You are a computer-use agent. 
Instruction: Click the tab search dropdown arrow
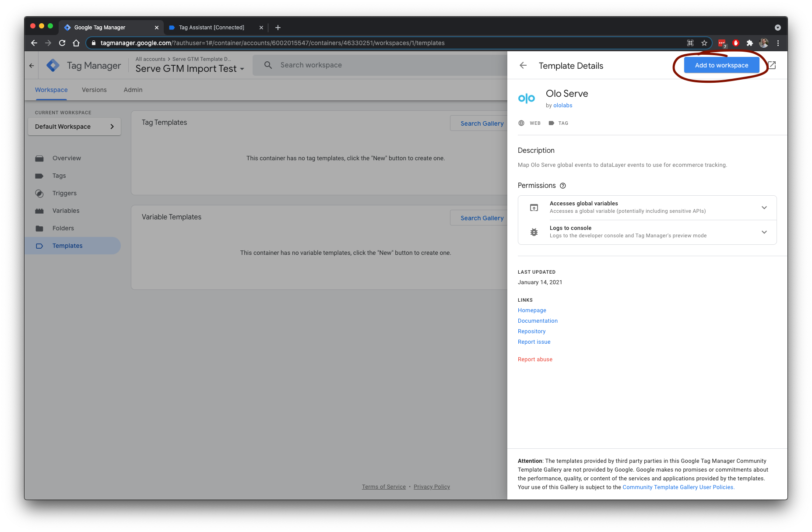(x=778, y=28)
